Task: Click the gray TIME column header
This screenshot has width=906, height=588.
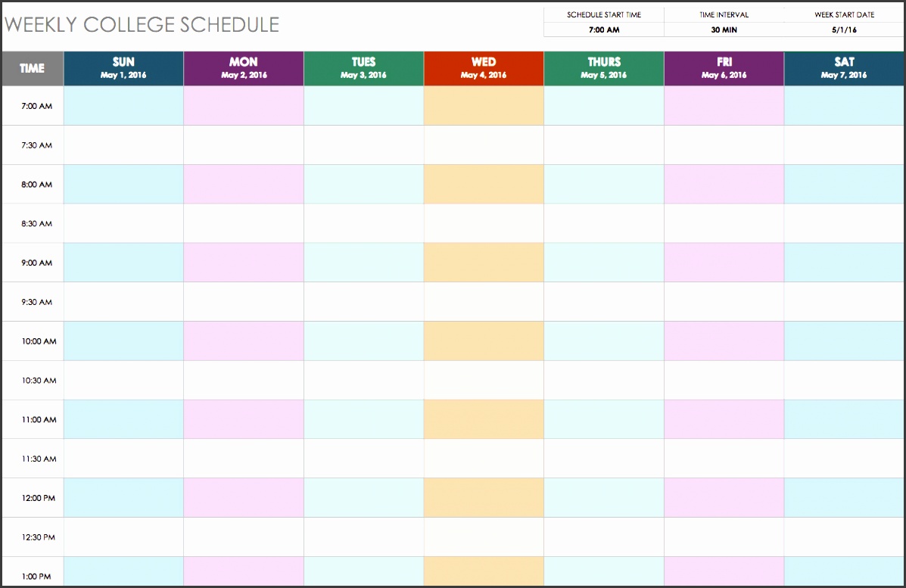Action: coord(33,68)
